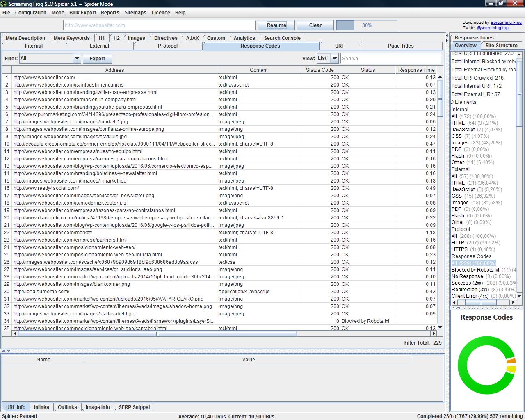Image resolution: width=525 pixels, height=420 pixels.
Task: Open the Overview tab
Action: coord(466,46)
